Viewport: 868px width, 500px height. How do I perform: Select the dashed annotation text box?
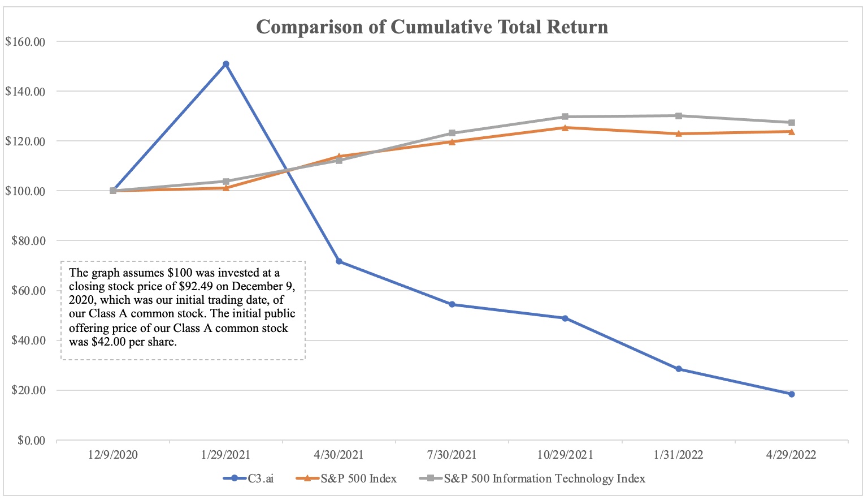click(x=183, y=310)
